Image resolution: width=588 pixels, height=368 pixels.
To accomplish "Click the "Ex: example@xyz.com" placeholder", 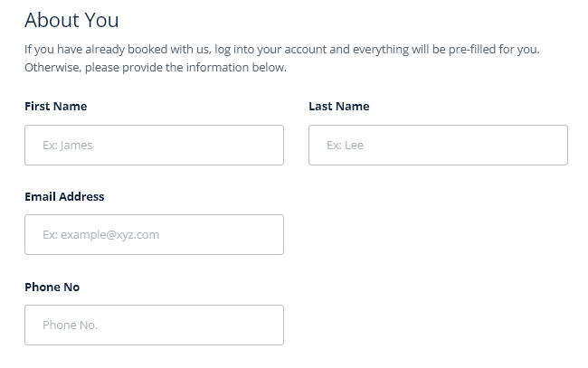I will [x=100, y=234].
